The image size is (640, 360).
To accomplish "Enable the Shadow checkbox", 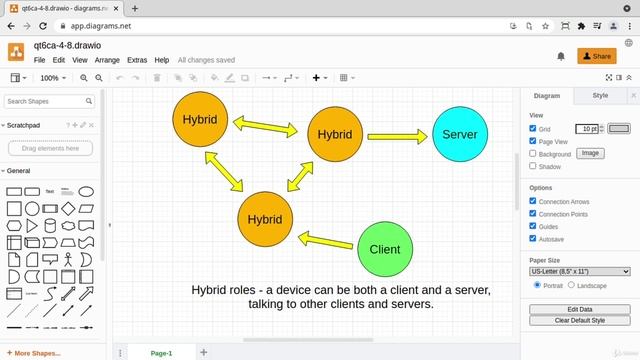I will pos(533,166).
